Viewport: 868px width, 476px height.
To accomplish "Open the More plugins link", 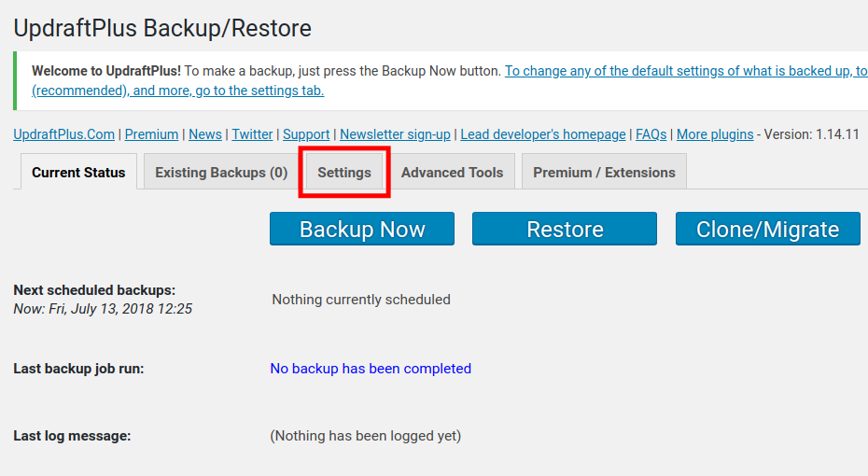I will pos(715,134).
